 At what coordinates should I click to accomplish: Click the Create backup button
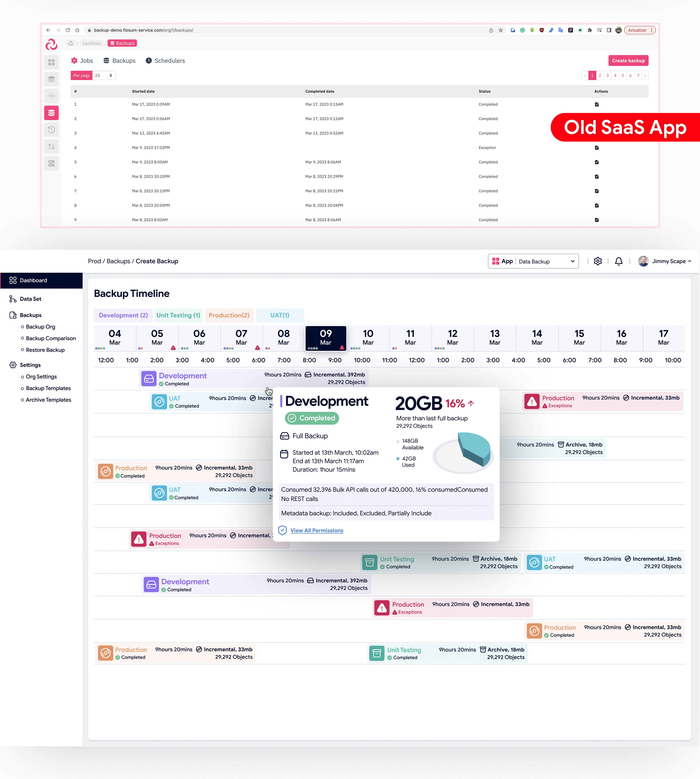[x=628, y=61]
